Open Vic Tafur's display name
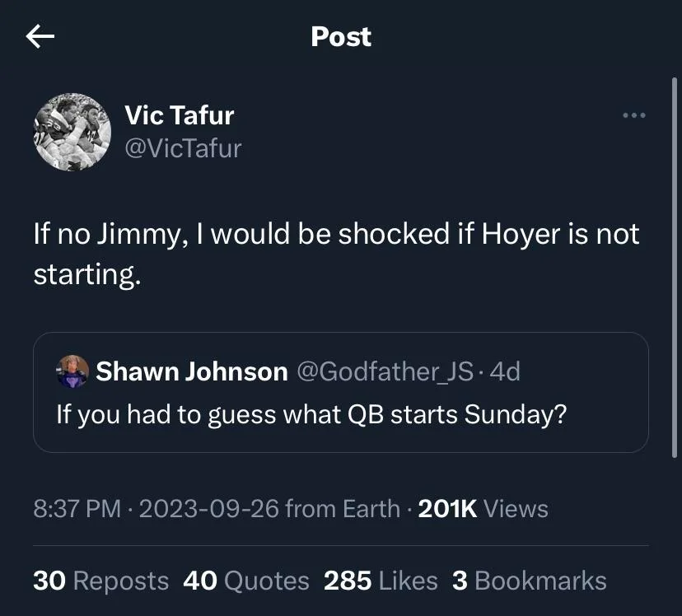682x616 pixels. click(178, 115)
